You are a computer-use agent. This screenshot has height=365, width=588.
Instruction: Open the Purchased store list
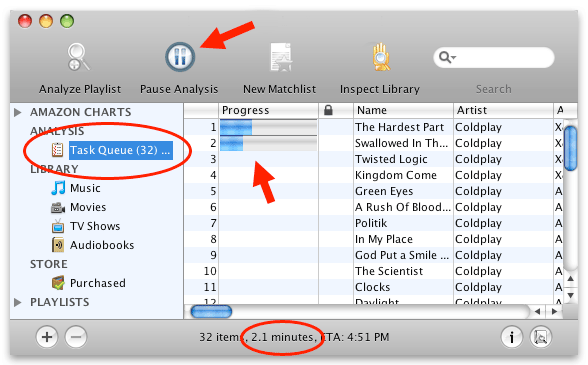point(98,283)
